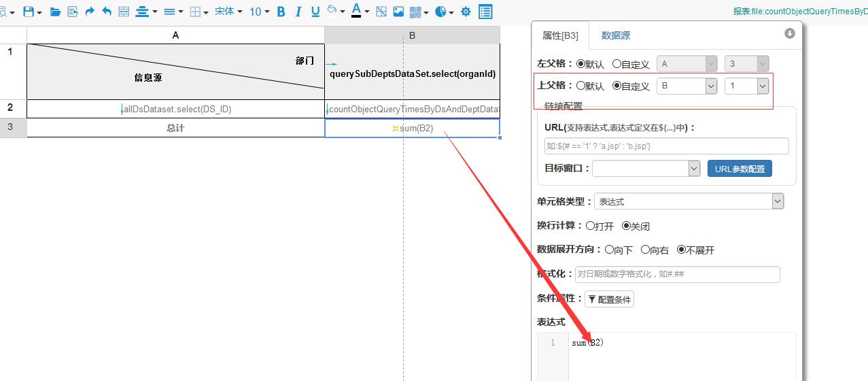Expand the 目标窗口 dropdown
868x381 pixels.
point(646,169)
